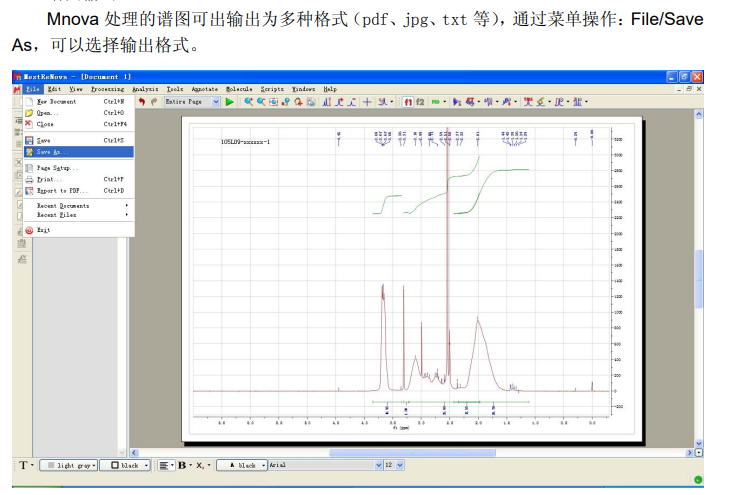The image size is (729, 495).
Task: Click Save entry with Ctrl+S shortcut
Action: (79, 140)
